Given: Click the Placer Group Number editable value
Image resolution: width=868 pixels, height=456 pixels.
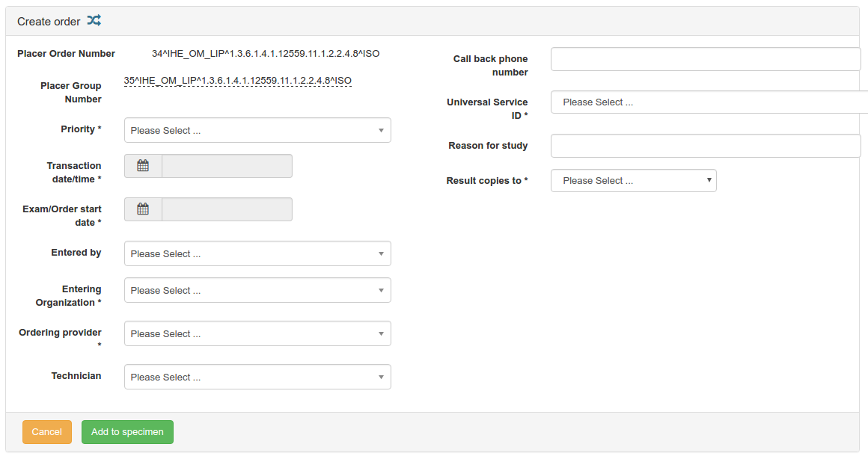Looking at the screenshot, I should [x=237, y=81].
